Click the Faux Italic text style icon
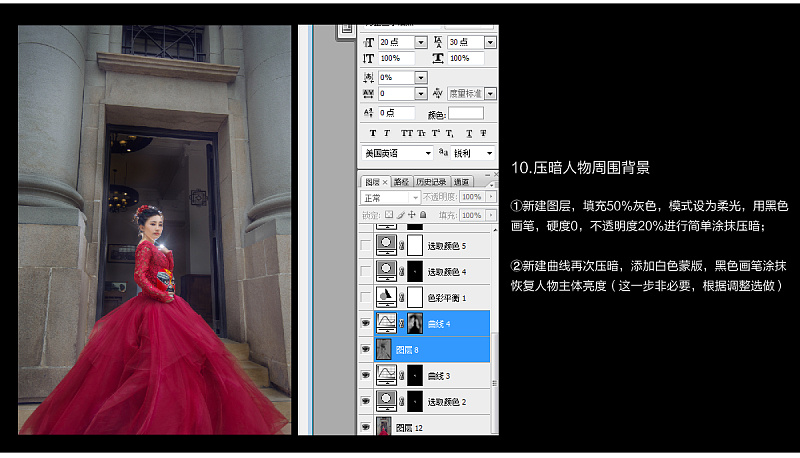This screenshot has height=458, width=800. (x=387, y=133)
